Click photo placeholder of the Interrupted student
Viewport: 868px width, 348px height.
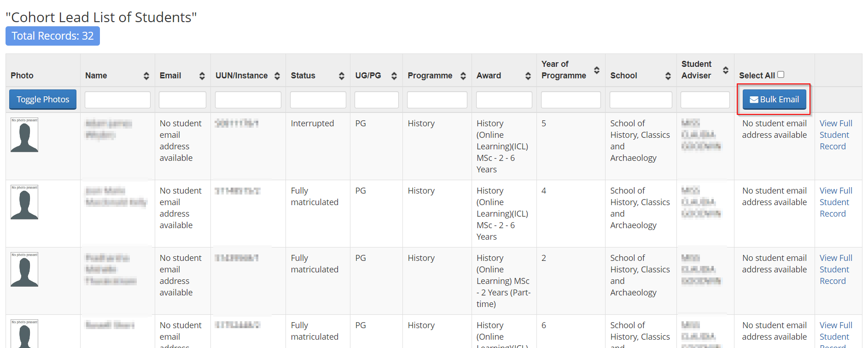(x=24, y=135)
